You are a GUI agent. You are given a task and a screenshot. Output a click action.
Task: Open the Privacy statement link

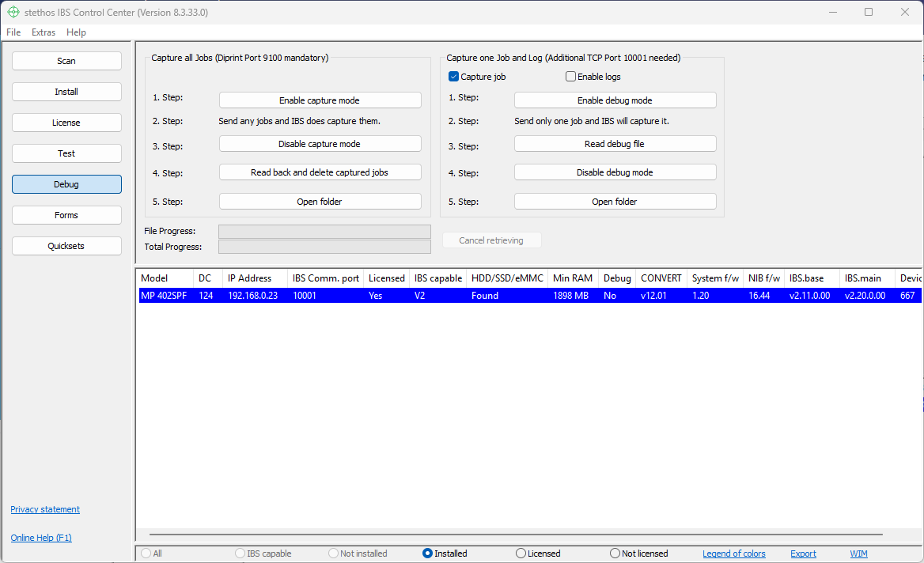(x=44, y=509)
